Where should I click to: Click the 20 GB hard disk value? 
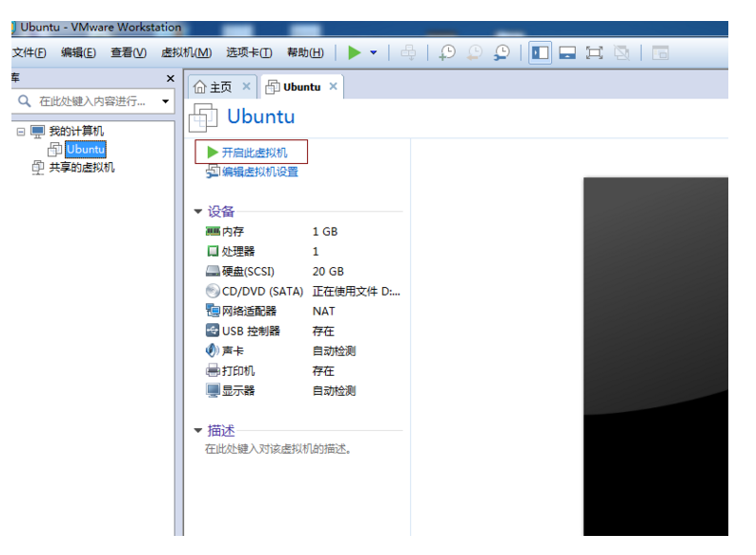pyautogui.click(x=328, y=272)
